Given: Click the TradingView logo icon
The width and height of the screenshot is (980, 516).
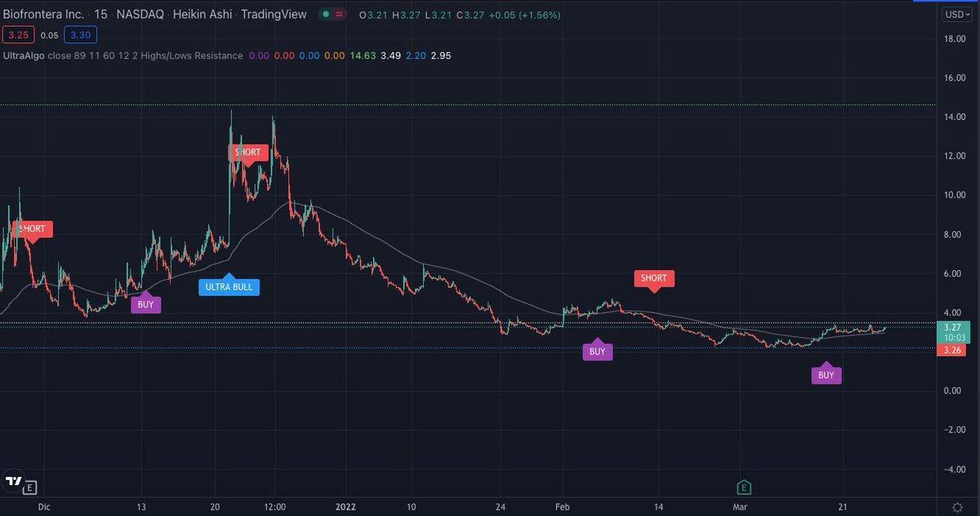Looking at the screenshot, I should tap(12, 482).
